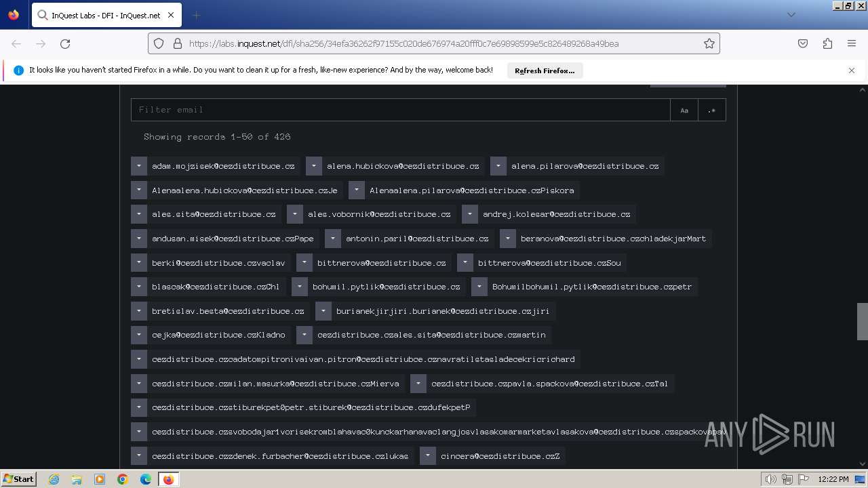Bookmark this page with star icon
Image resolution: width=868 pixels, height=488 pixels.
[x=709, y=43]
